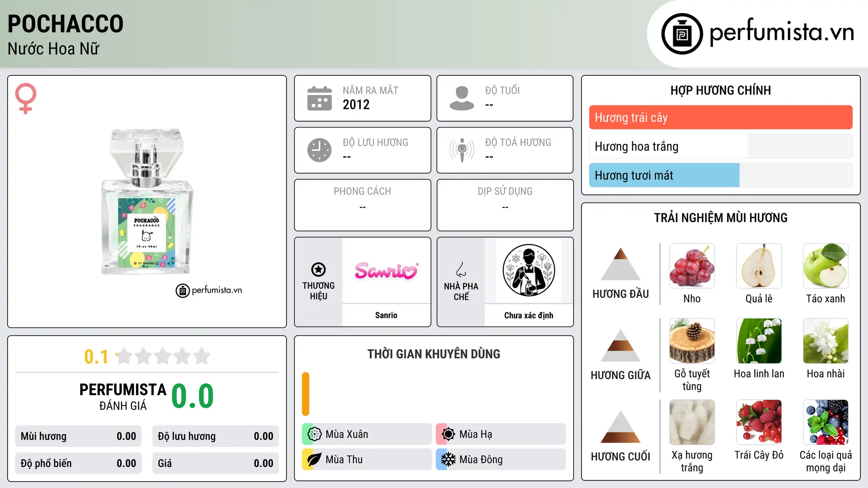Screen dimensions: 868x488
Task: Click the Nước Hoa Nữ subtitle
Action: click(53, 49)
